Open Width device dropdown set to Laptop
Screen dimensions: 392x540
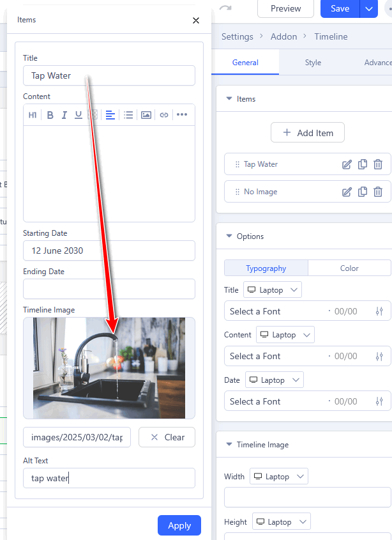coord(279,476)
